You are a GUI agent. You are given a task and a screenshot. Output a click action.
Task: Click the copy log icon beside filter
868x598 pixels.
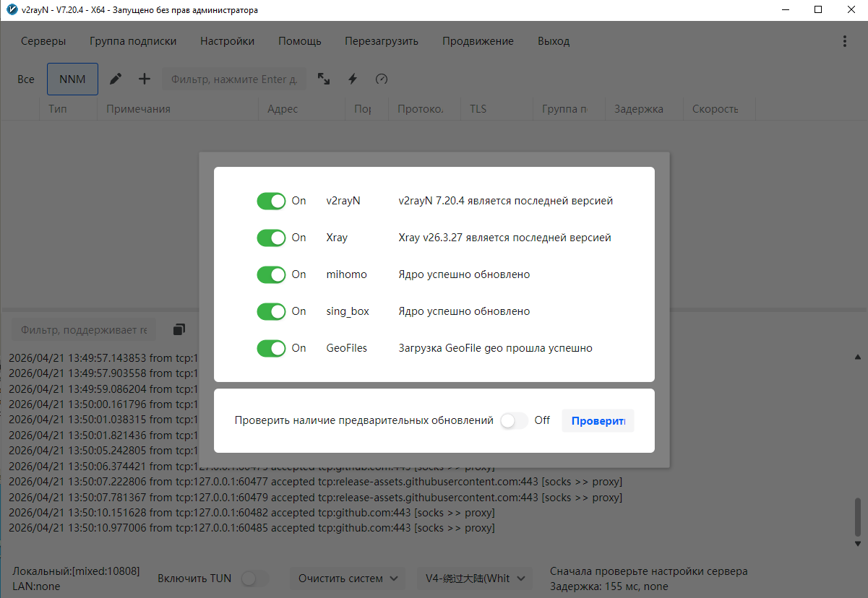pyautogui.click(x=179, y=329)
